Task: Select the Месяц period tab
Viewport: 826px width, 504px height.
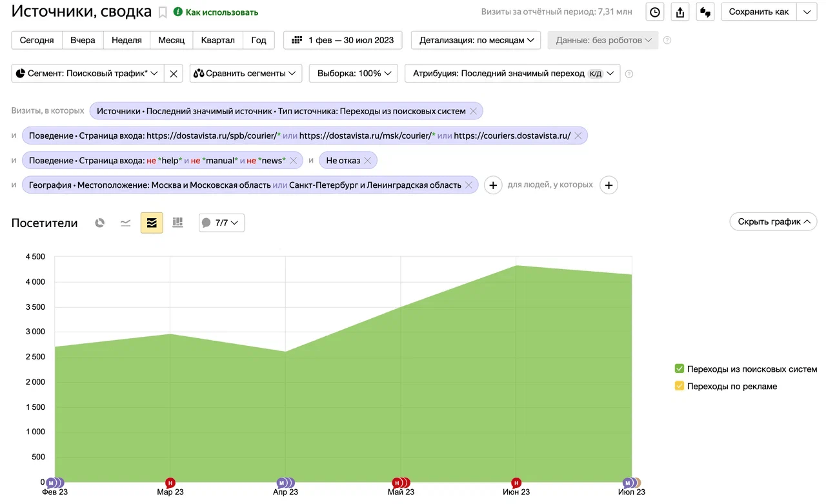Action: tap(172, 40)
